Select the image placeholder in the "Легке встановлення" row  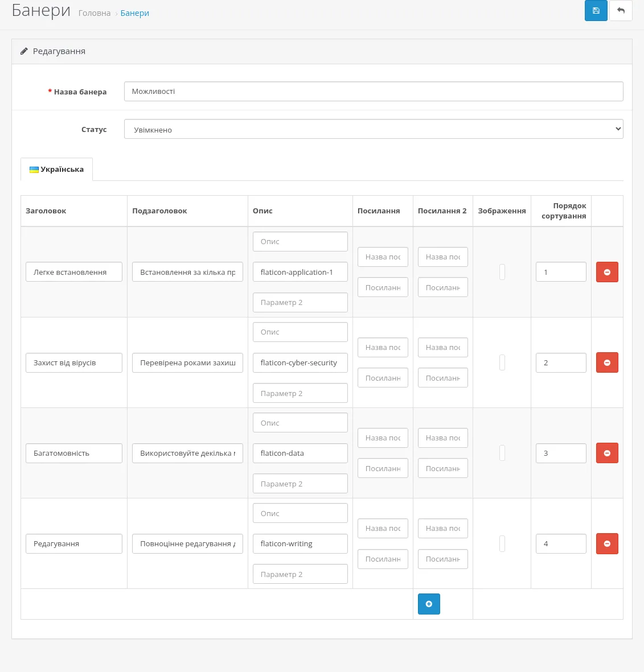pyautogui.click(x=502, y=272)
